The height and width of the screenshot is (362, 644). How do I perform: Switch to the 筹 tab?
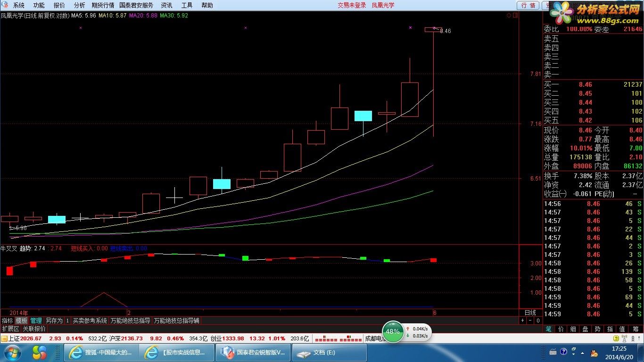point(636,329)
